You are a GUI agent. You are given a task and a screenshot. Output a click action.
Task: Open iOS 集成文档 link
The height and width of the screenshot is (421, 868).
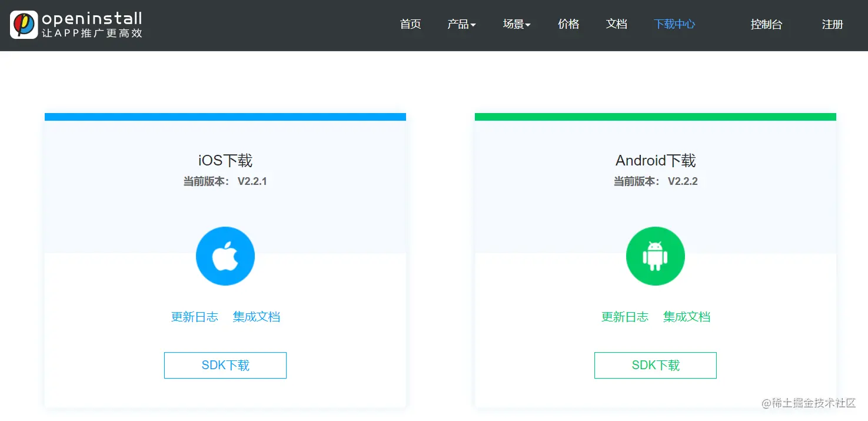(x=257, y=317)
